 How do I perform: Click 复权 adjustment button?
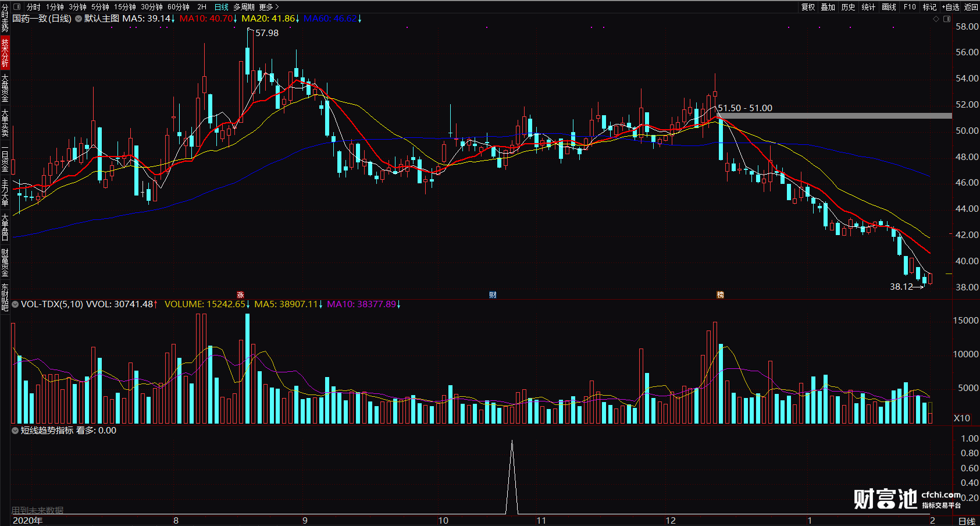click(x=808, y=7)
